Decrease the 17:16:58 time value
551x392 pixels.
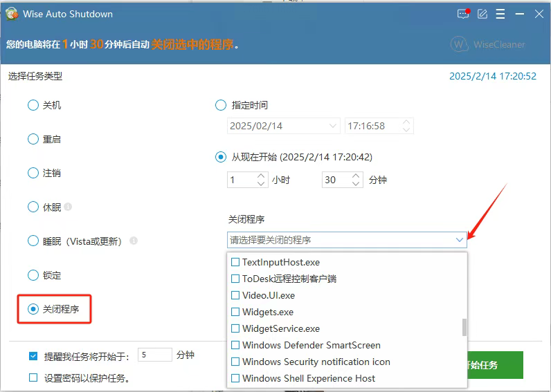click(x=406, y=129)
